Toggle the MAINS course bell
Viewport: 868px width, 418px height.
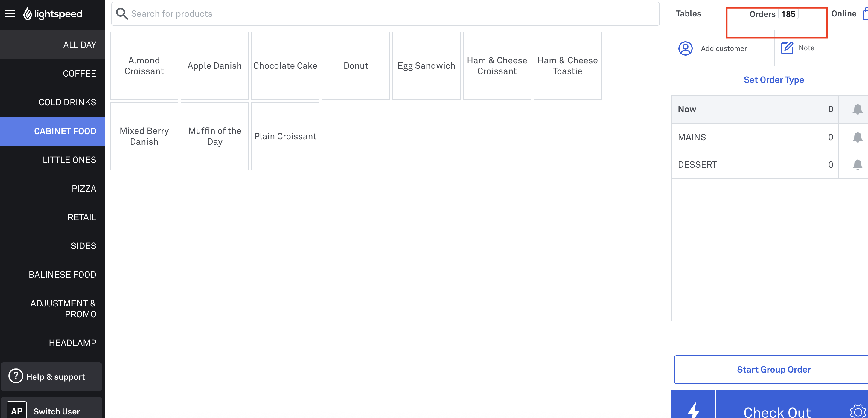pos(857,137)
